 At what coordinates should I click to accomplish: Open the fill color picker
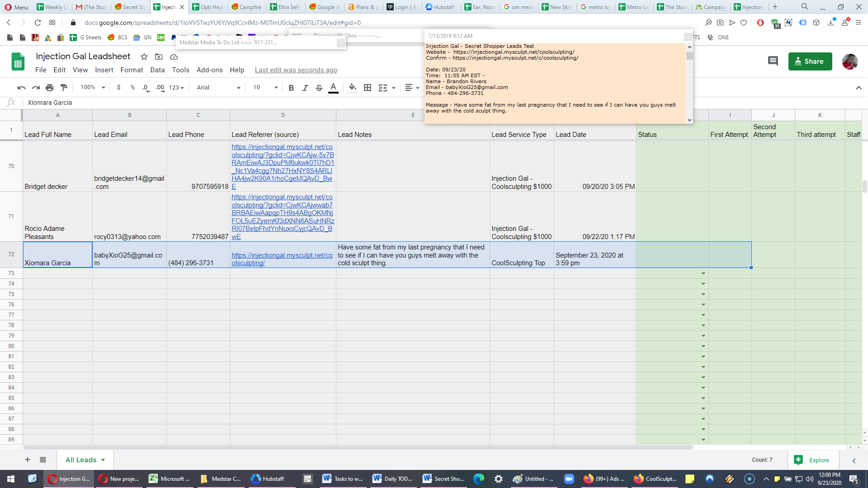pos(353,88)
